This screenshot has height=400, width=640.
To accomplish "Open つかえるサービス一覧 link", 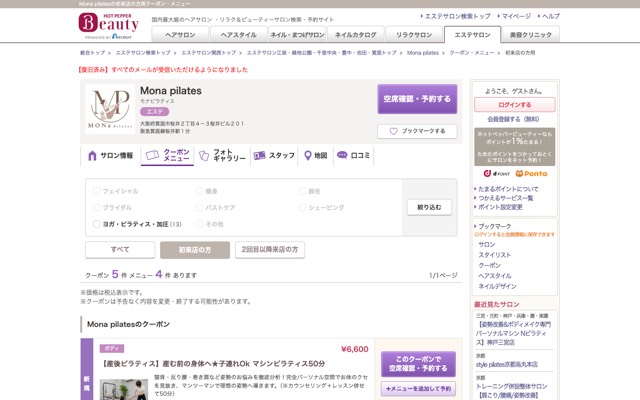I will tap(506, 198).
